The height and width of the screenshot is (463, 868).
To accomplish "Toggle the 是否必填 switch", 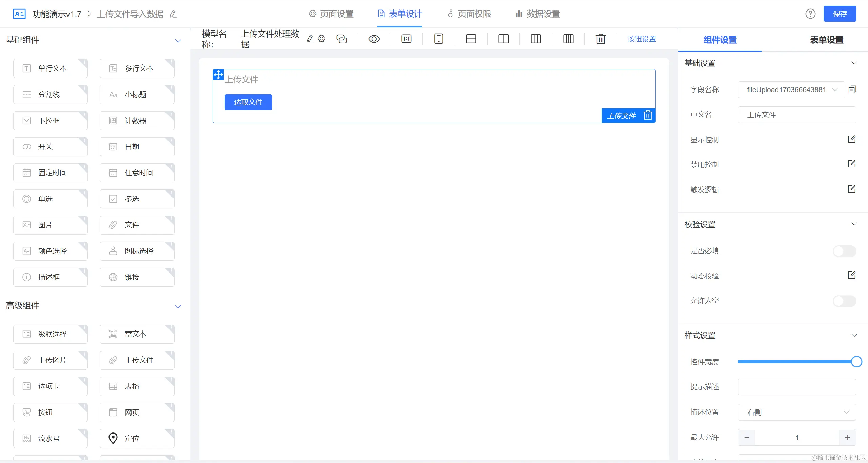I will [844, 251].
